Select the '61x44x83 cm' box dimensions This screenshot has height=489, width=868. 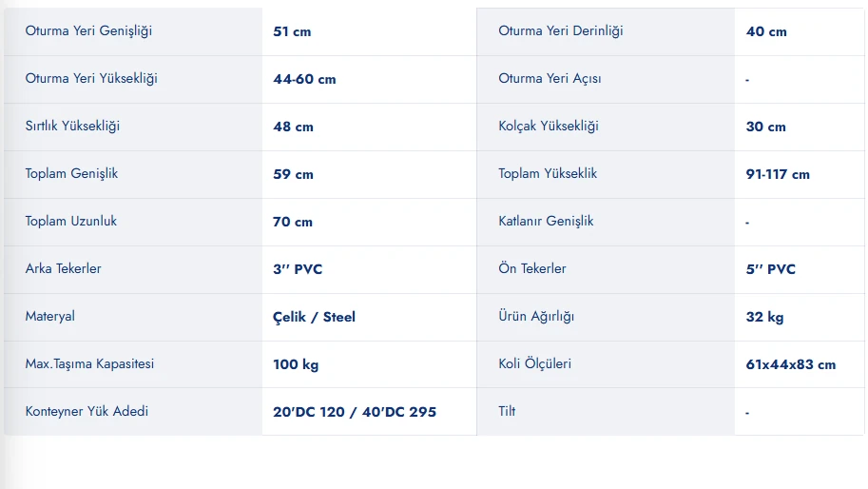tap(791, 364)
